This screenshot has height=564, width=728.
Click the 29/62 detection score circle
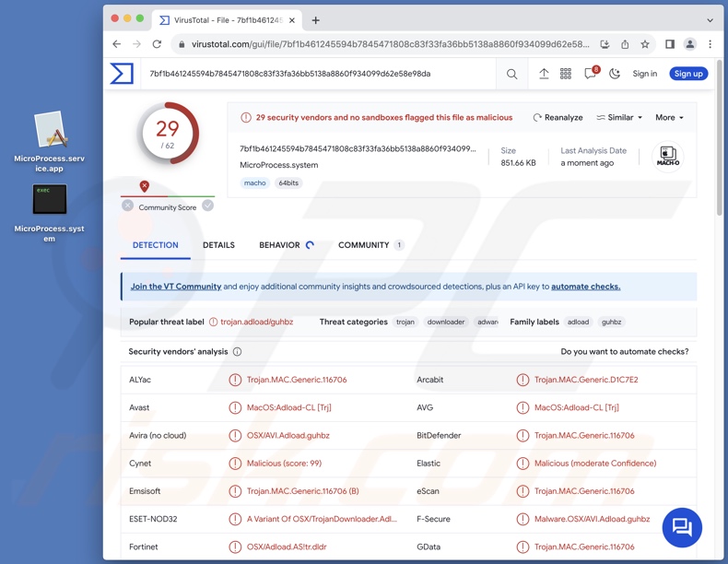point(168,134)
